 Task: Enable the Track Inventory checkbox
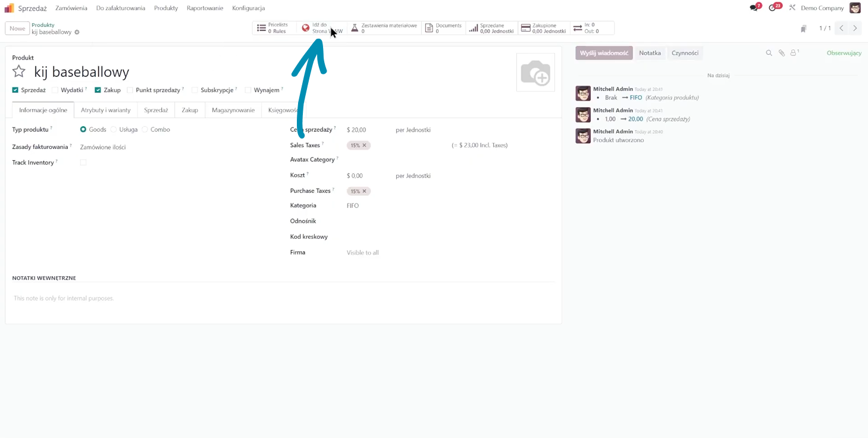pyautogui.click(x=83, y=162)
